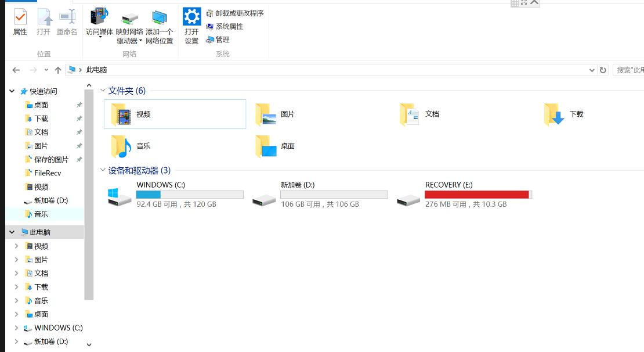Click 此电脑 in the address bar
Viewport: 644px width, 352px height.
(x=96, y=70)
